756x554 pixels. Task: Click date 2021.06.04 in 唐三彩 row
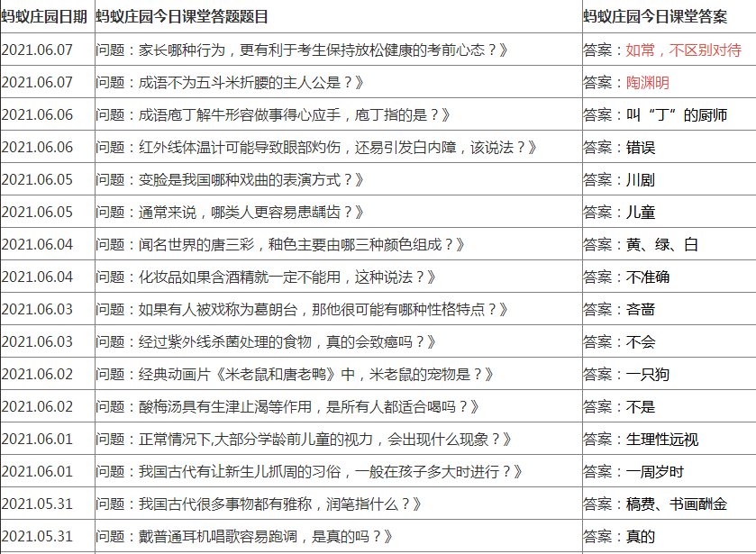pyautogui.click(x=37, y=244)
